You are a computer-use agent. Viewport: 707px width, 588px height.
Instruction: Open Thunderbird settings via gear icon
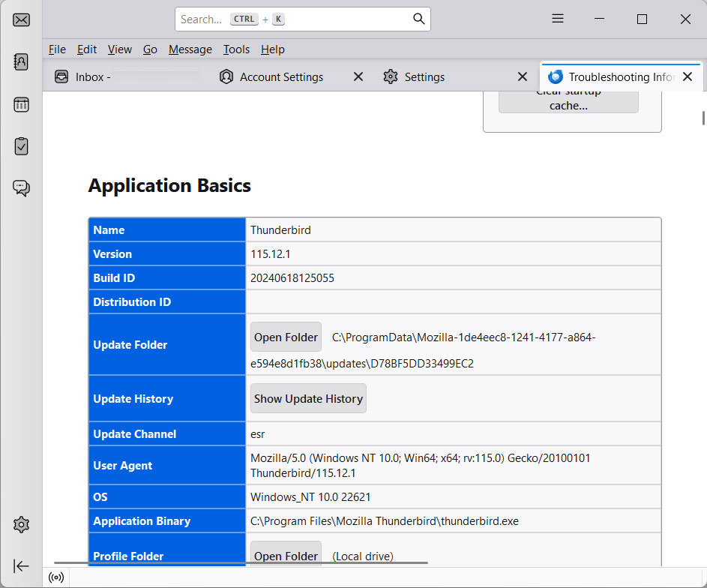coord(20,524)
